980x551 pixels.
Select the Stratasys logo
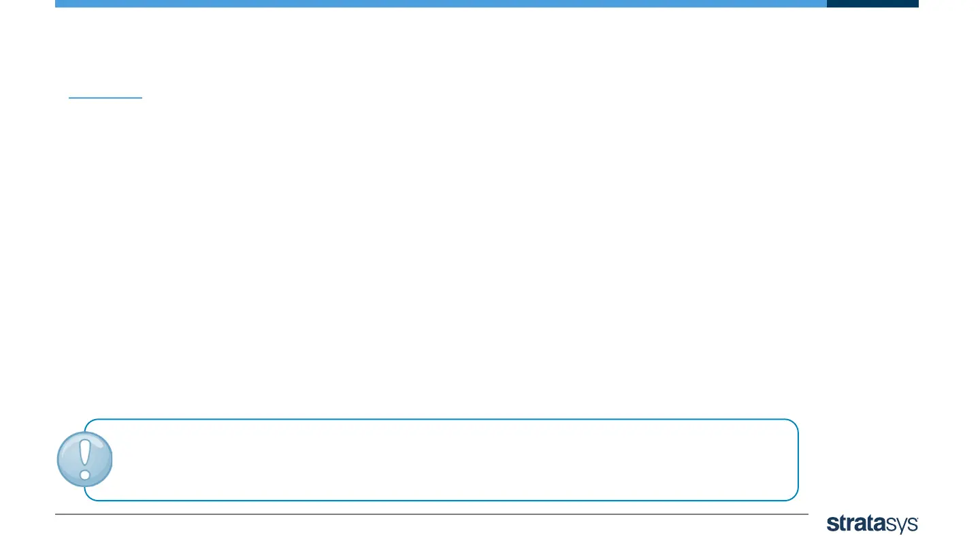[872, 523]
